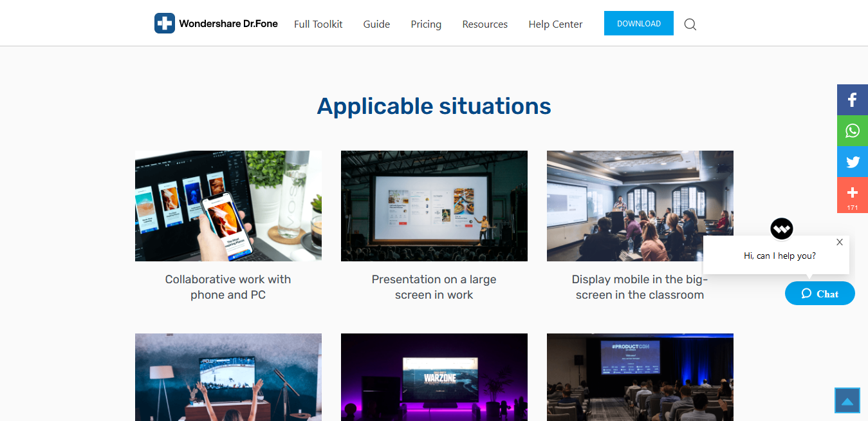
Task: Open the Help Center menu item
Action: pyautogui.click(x=555, y=24)
